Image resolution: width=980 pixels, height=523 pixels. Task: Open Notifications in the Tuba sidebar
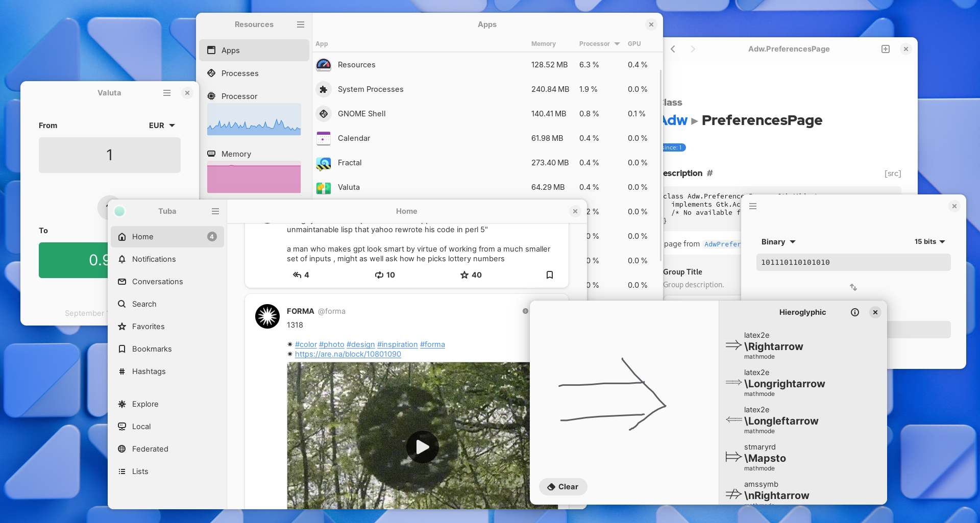point(154,259)
